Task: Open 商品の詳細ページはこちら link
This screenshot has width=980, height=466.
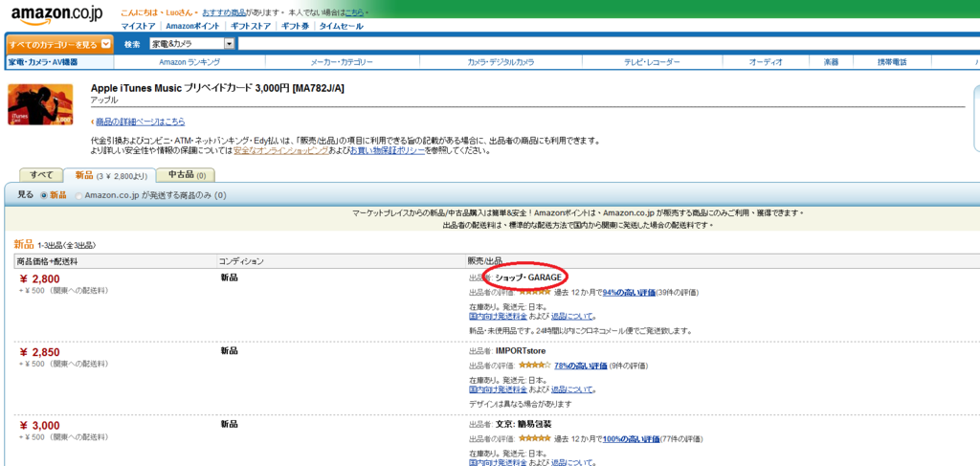Action: point(141,122)
